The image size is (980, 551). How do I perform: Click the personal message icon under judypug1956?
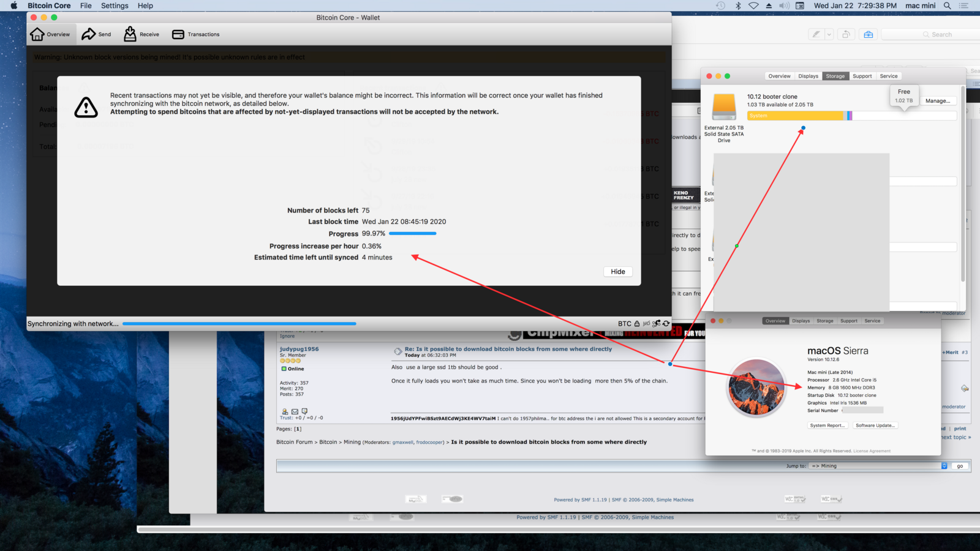tap(304, 411)
